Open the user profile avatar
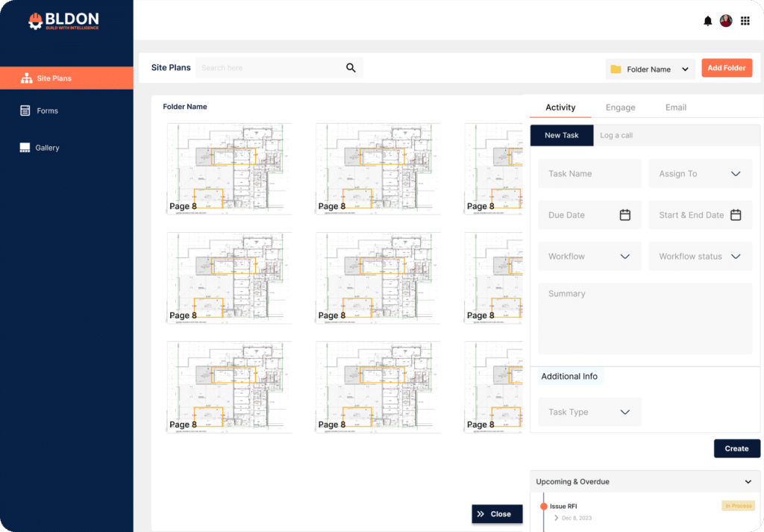 tap(726, 21)
